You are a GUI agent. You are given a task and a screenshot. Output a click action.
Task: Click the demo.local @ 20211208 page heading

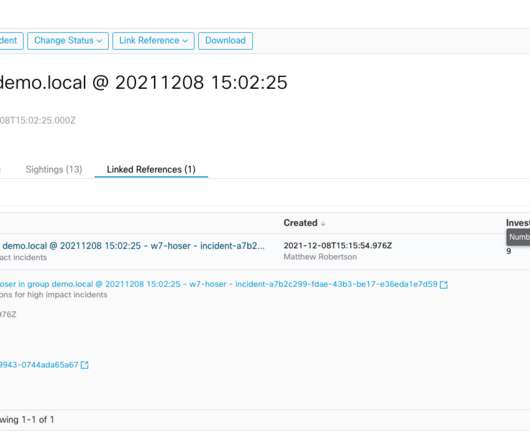pyautogui.click(x=144, y=82)
